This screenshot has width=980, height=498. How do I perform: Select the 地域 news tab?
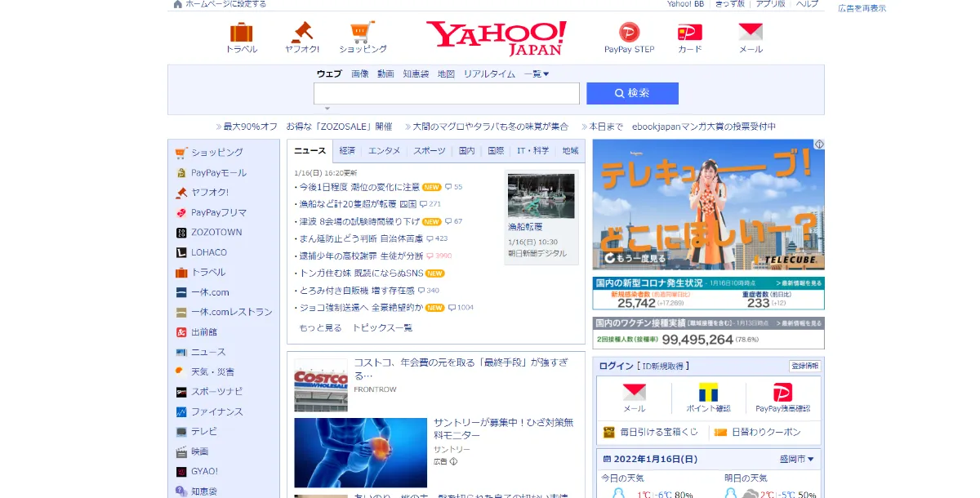[x=570, y=151]
